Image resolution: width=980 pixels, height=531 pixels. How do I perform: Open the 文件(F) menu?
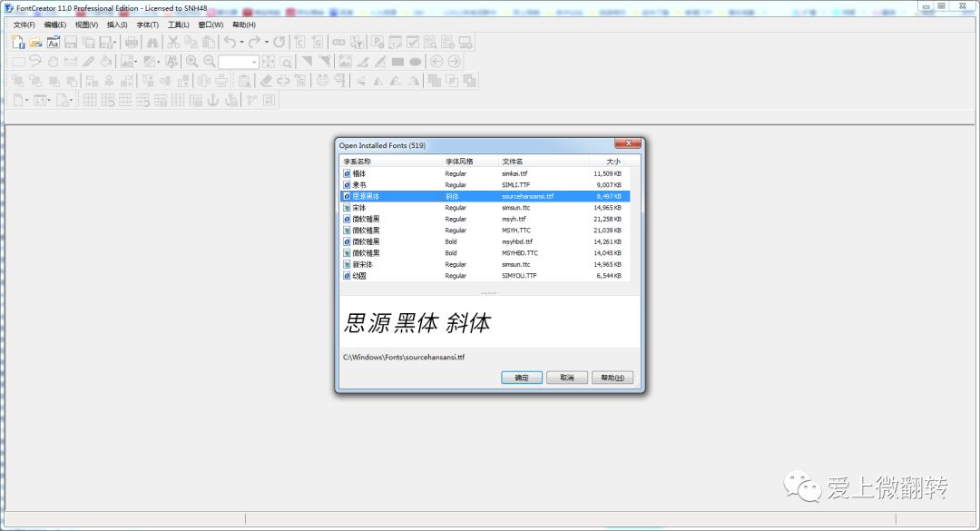[24, 25]
